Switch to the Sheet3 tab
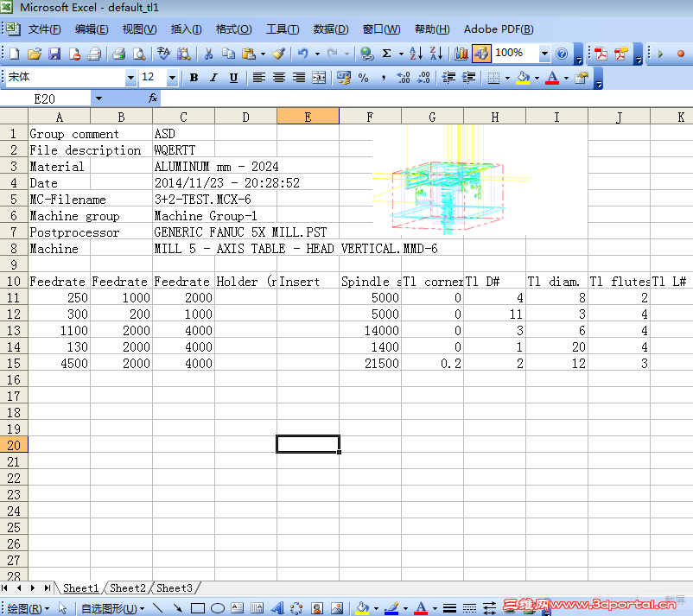Viewport: 693px width, 616px height. point(175,588)
